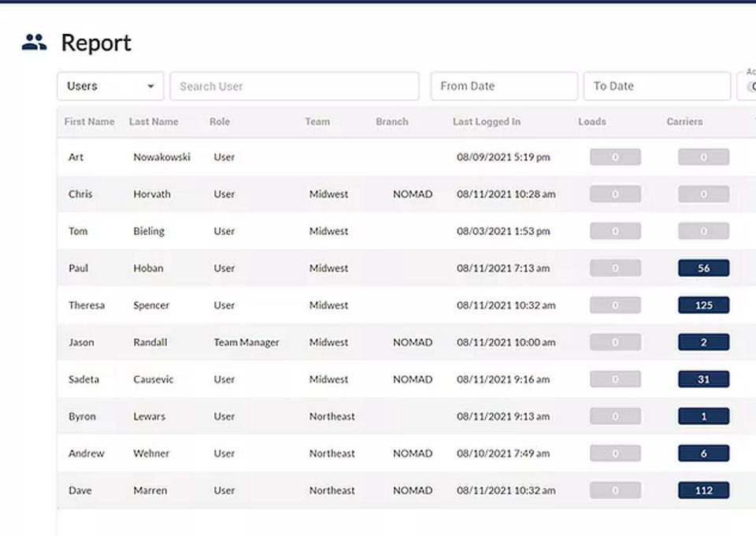
Task: Click Sadeta Causevic's loads 0 badge
Action: (615, 379)
